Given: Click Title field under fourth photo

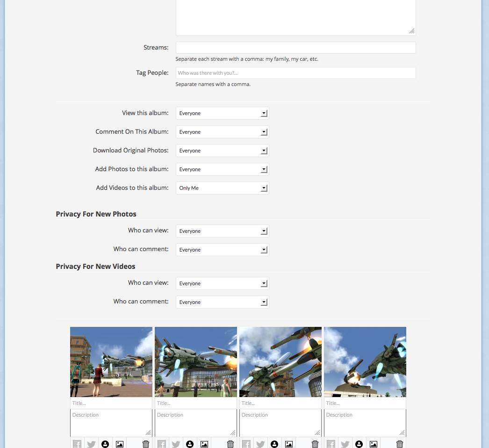Looking at the screenshot, I should coord(365,403).
